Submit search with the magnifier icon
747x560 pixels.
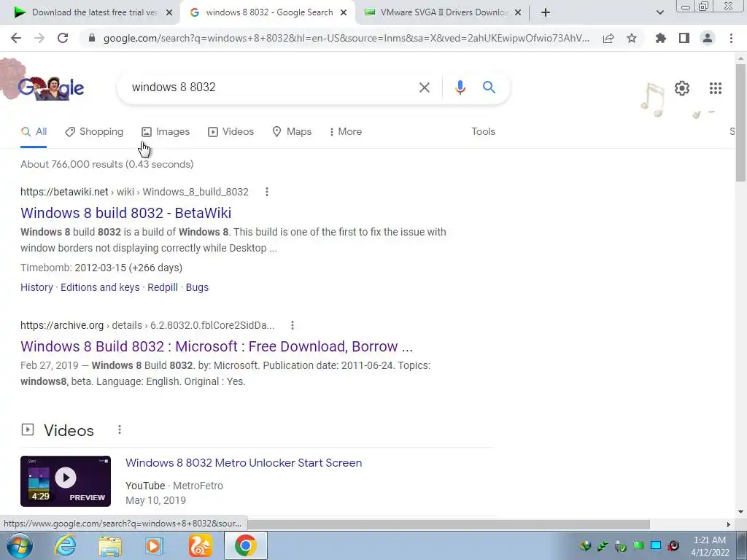pyautogui.click(x=489, y=87)
